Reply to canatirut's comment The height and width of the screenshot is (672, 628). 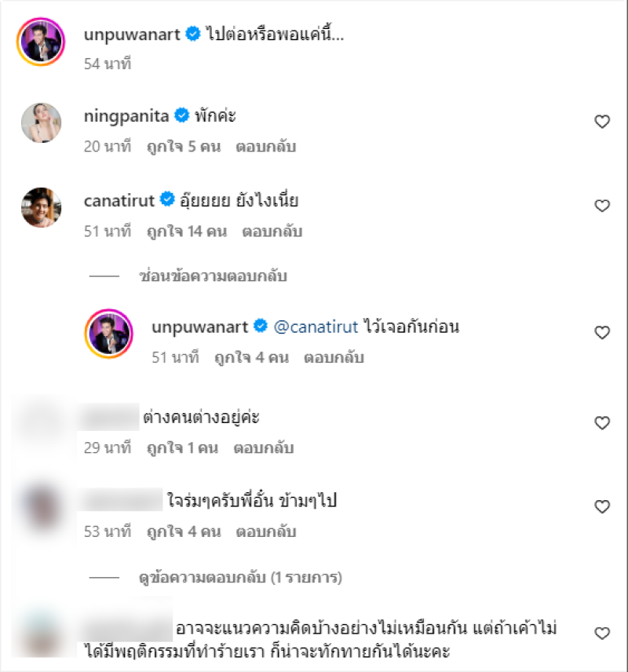pos(272,232)
